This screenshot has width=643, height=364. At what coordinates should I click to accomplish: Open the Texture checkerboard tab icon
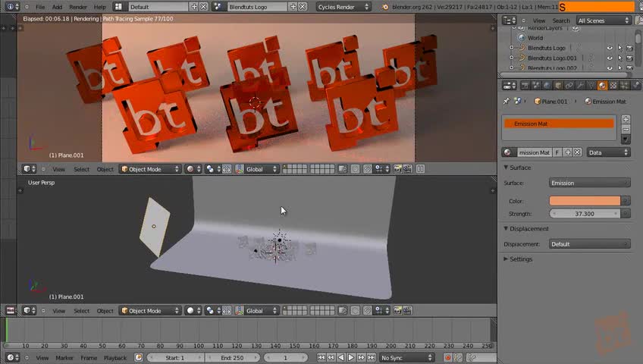click(613, 85)
